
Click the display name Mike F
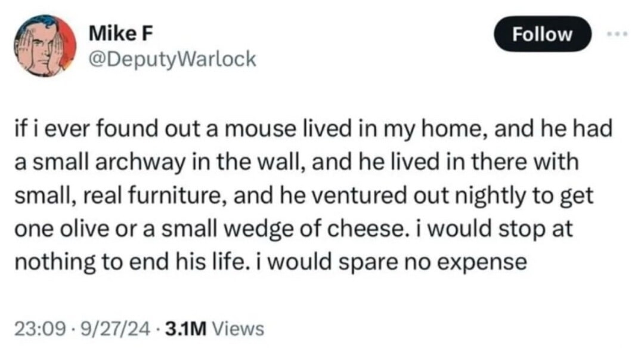[x=120, y=34]
